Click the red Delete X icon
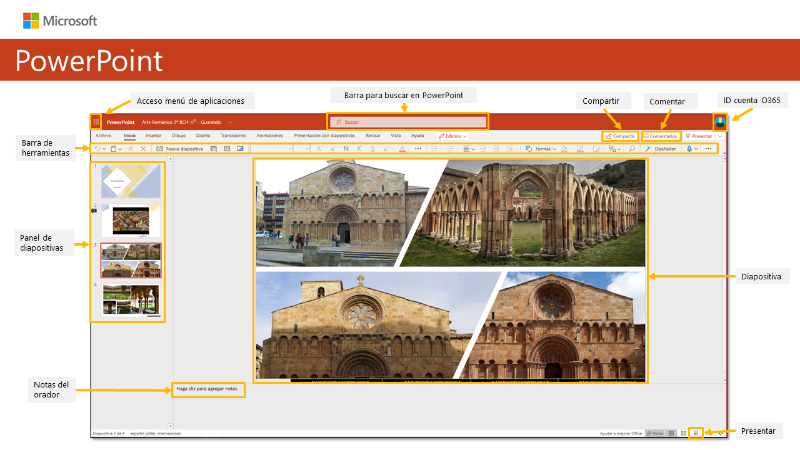800x450 pixels. 143,148
